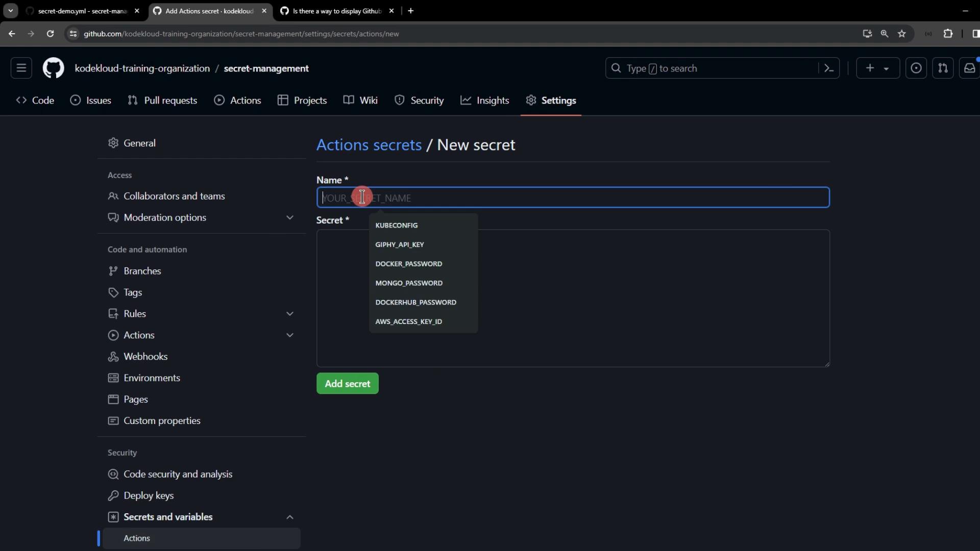The width and height of the screenshot is (980, 551).
Task: Choose AWS_ACCESS_KEY_ID suggestion
Action: coord(409,321)
